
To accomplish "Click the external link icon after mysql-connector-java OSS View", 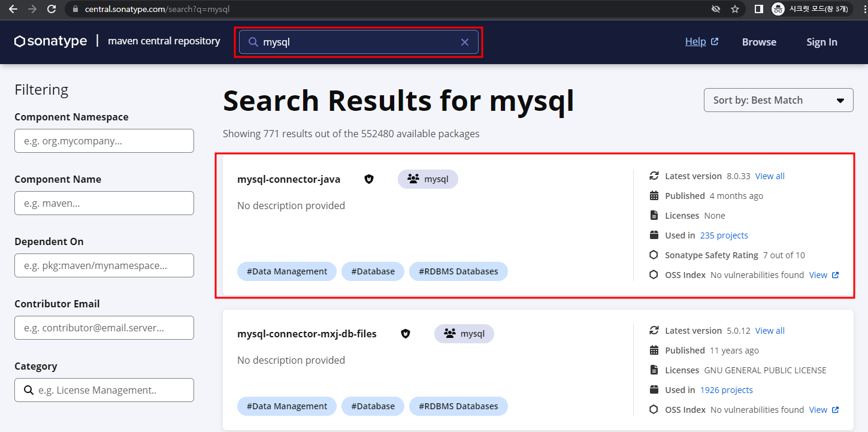I will click(x=836, y=275).
